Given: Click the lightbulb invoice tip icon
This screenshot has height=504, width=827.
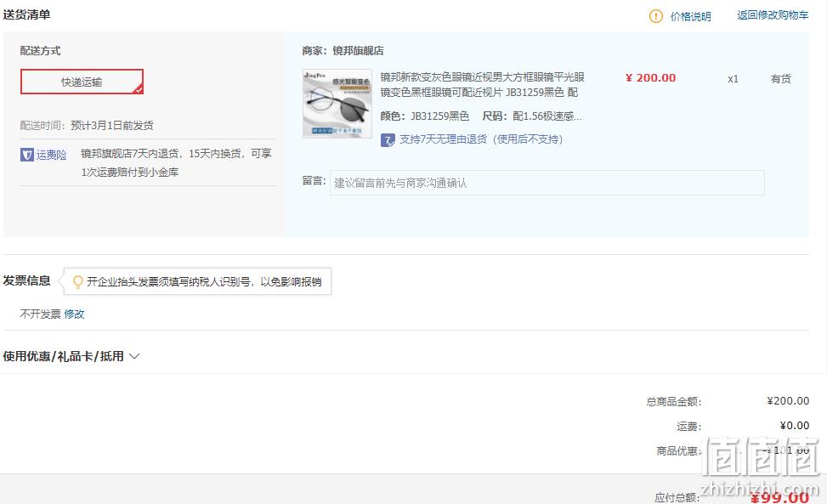Looking at the screenshot, I should tap(77, 281).
